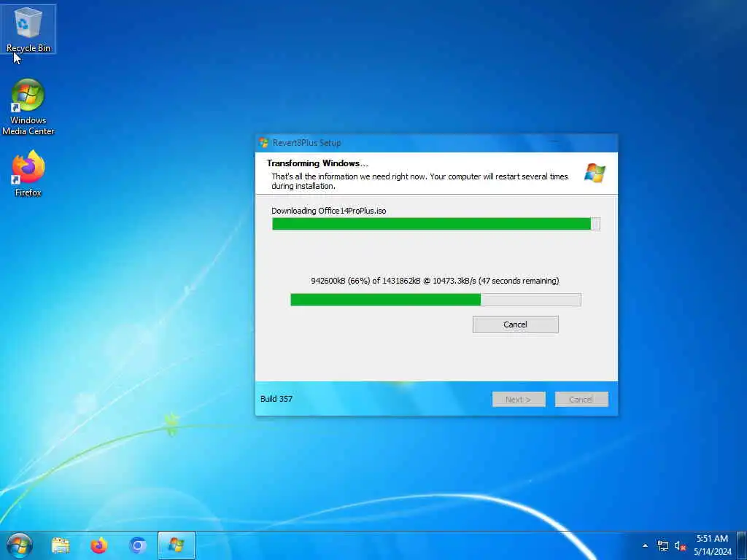Image resolution: width=747 pixels, height=560 pixels.
Task: Click the Show desktop strip
Action: [x=742, y=545]
